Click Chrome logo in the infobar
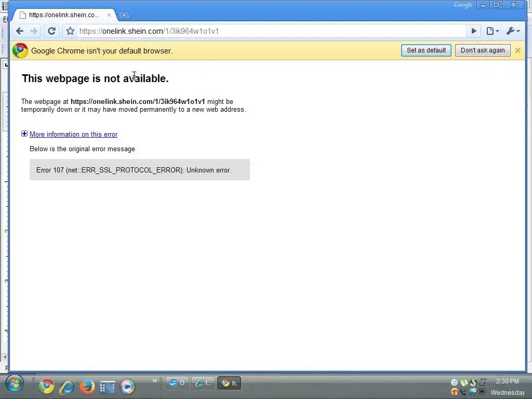Viewport: 532px width, 399px height. coord(20,50)
